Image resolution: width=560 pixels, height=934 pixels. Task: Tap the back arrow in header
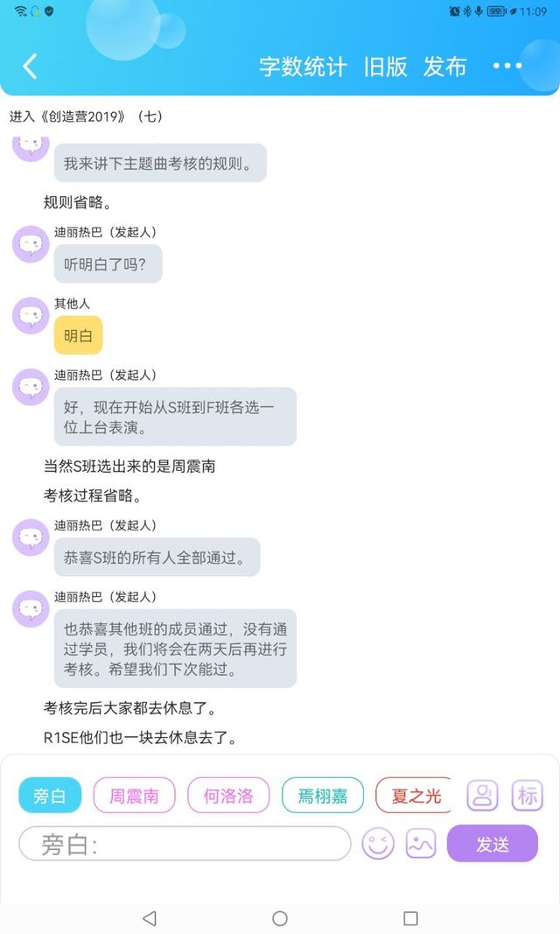pos(31,67)
